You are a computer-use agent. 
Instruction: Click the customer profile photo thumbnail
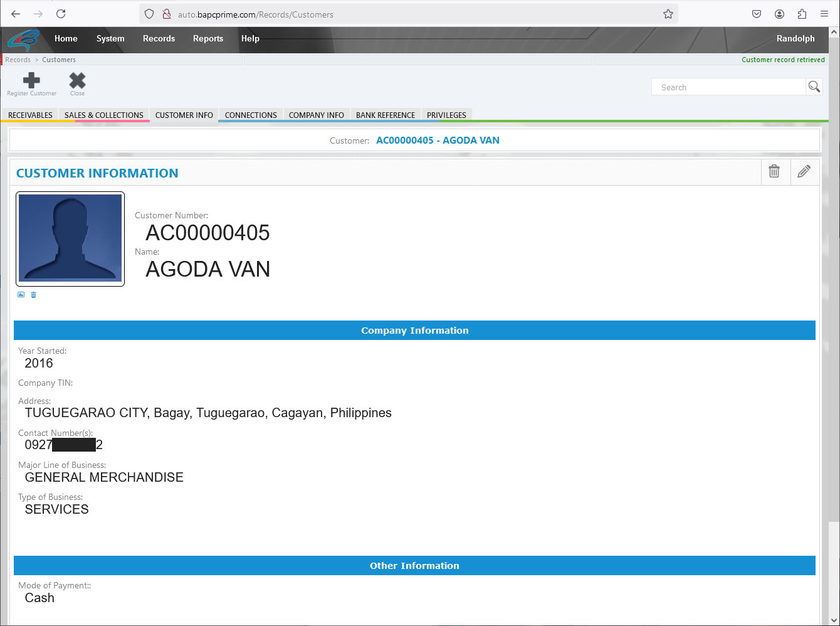click(70, 238)
